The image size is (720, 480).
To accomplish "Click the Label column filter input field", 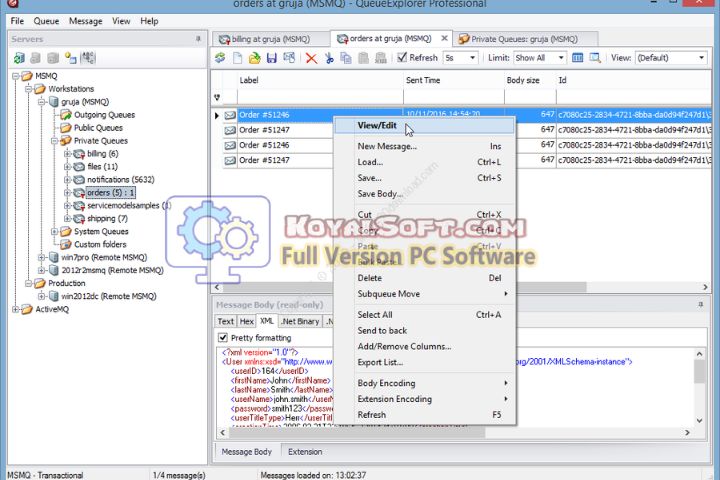I will click(320, 97).
